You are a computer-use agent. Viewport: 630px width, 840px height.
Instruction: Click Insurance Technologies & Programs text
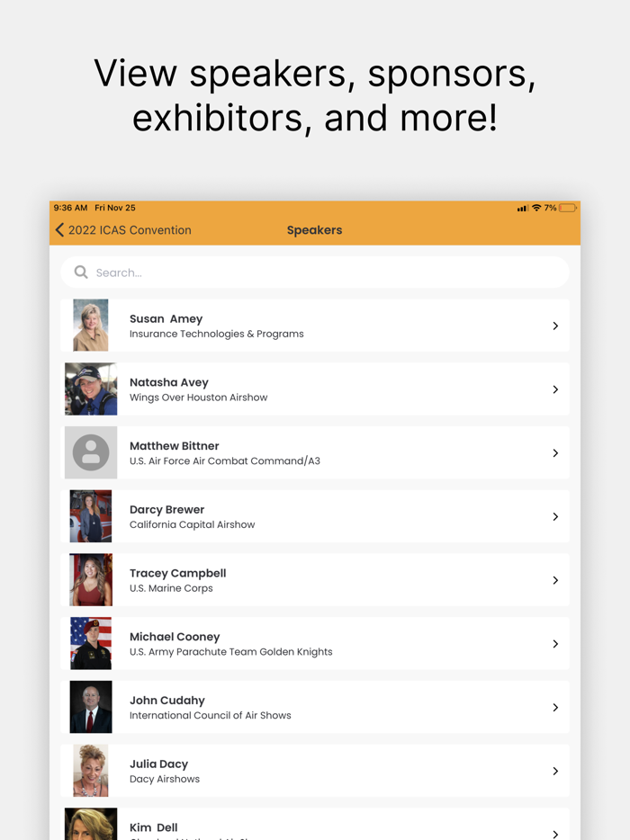tap(217, 334)
